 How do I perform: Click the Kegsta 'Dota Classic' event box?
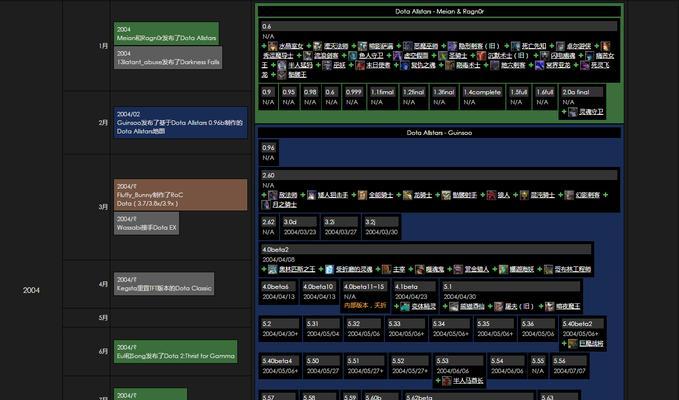click(164, 284)
